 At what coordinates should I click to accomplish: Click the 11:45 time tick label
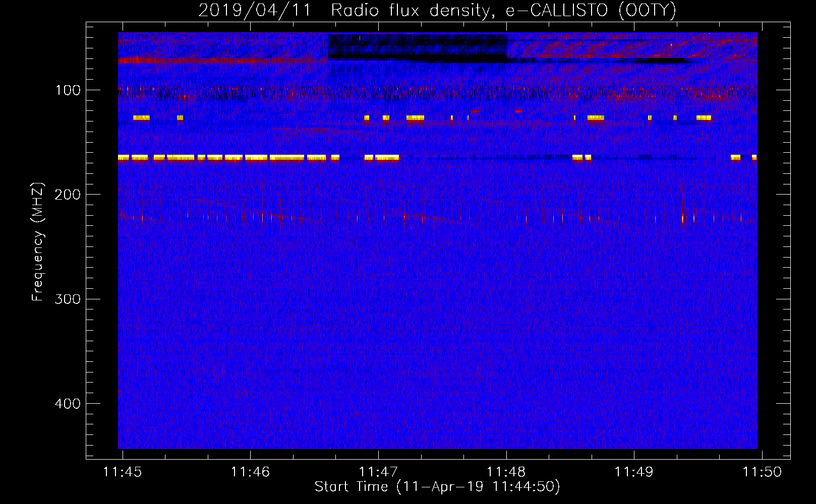pyautogui.click(x=123, y=472)
